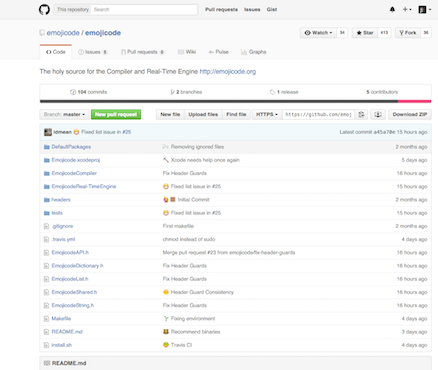This screenshot has height=370, width=438.
Task: View the 5 contributors
Action: (x=382, y=92)
